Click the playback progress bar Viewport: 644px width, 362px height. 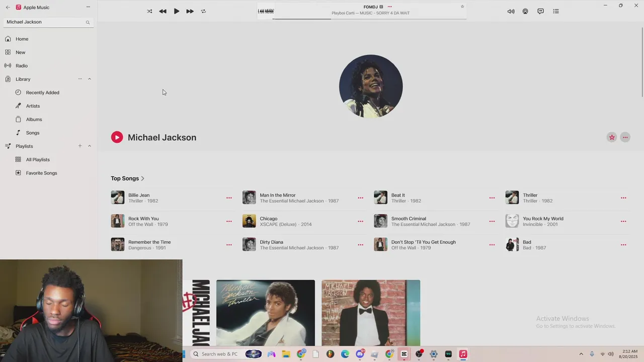coord(369,19)
